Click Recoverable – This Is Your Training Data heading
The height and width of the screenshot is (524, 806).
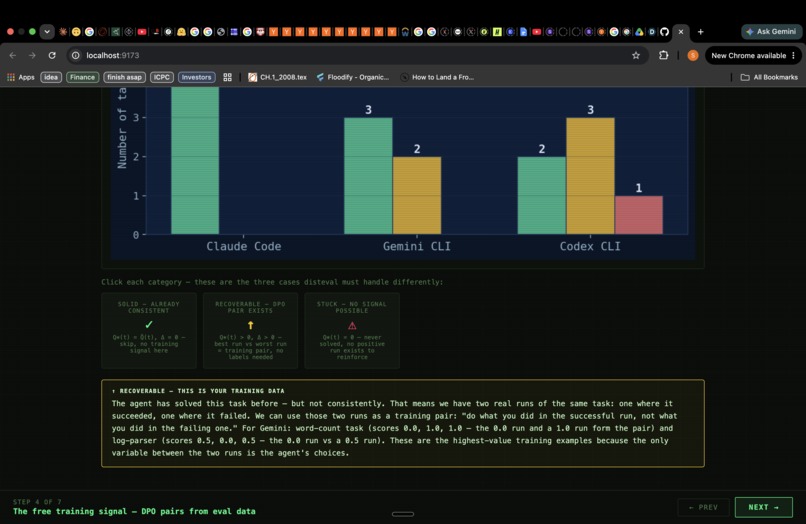click(198, 391)
